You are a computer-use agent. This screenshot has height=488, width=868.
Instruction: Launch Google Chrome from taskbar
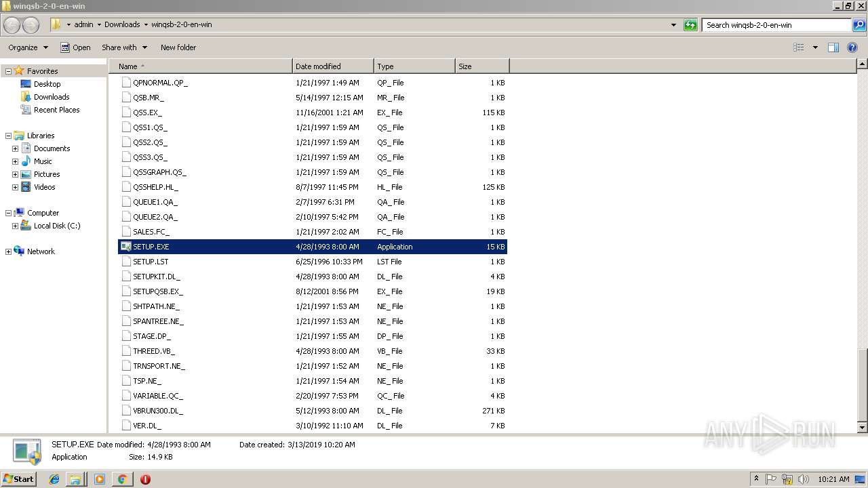(122, 479)
